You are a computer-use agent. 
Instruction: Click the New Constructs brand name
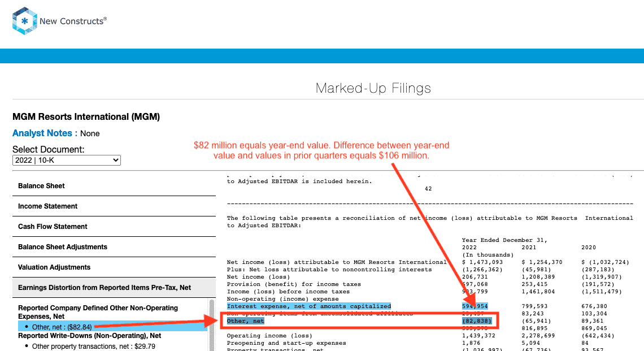(73, 21)
